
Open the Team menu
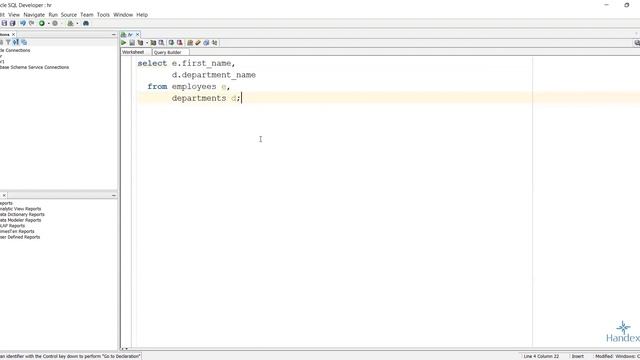[87, 15]
